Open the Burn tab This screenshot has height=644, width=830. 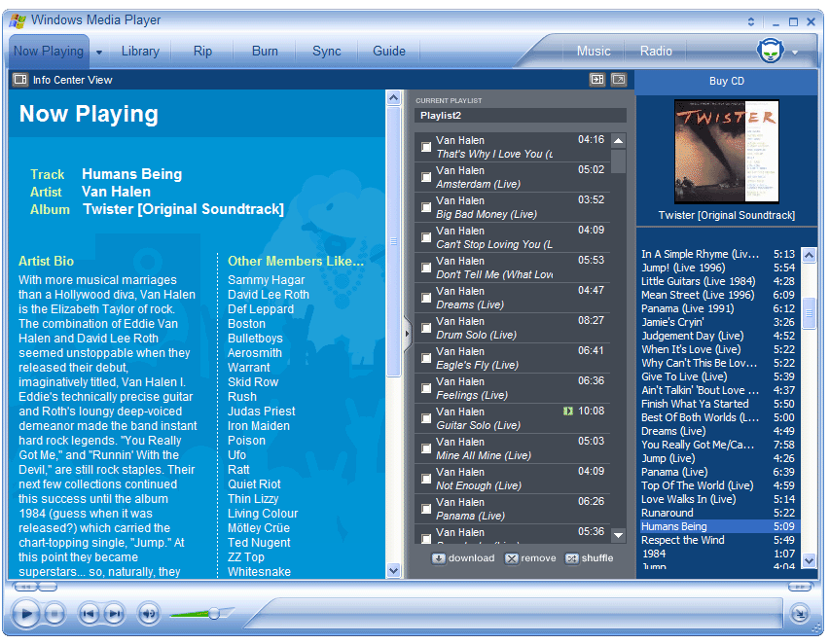pos(265,52)
